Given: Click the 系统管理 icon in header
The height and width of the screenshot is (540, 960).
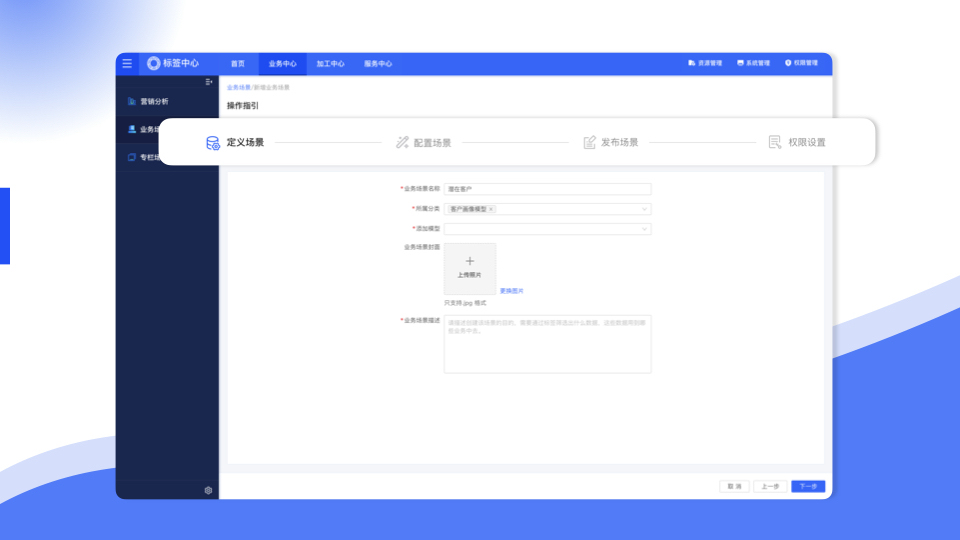Looking at the screenshot, I should 740,63.
